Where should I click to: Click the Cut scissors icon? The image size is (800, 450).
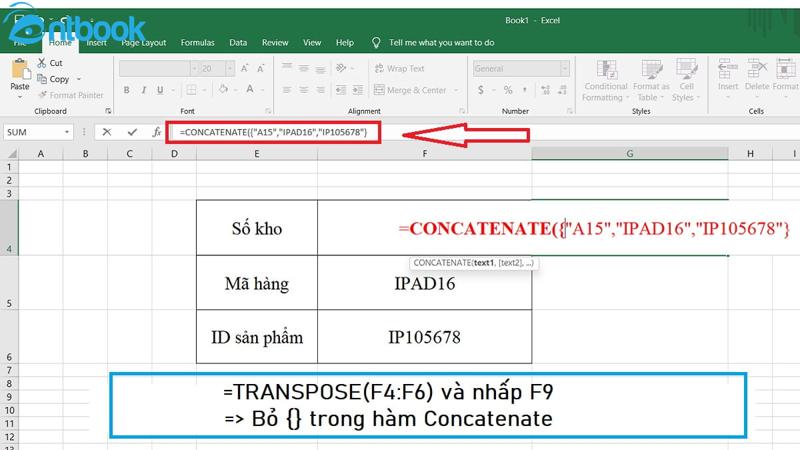[x=42, y=63]
